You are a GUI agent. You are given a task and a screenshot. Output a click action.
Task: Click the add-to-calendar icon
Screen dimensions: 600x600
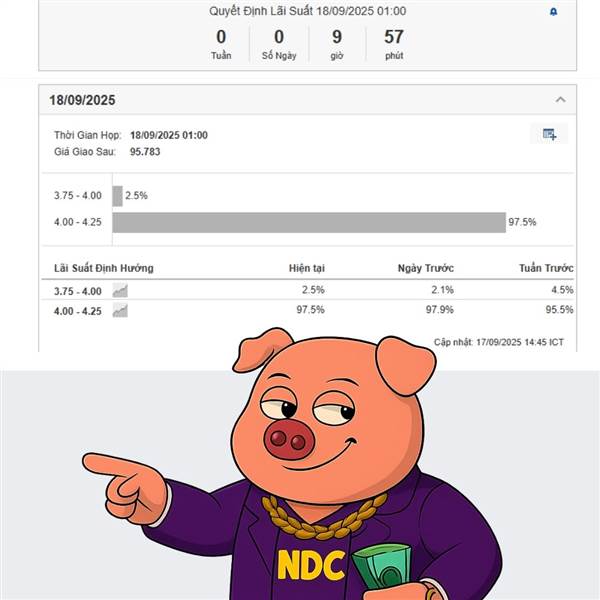coord(549,134)
